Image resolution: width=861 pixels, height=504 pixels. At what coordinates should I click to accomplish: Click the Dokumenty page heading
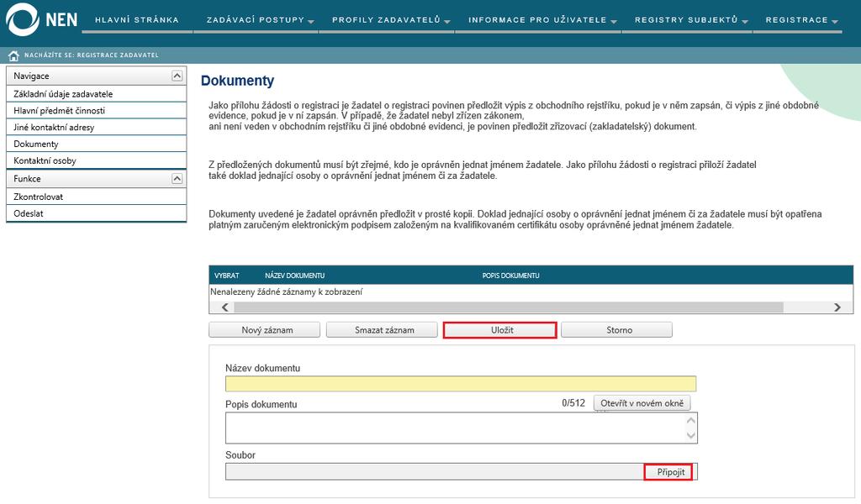pyautogui.click(x=237, y=81)
